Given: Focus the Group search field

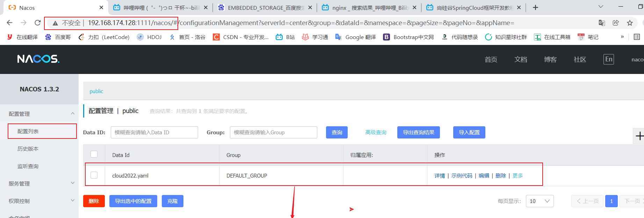Looking at the screenshot, I should [x=274, y=132].
